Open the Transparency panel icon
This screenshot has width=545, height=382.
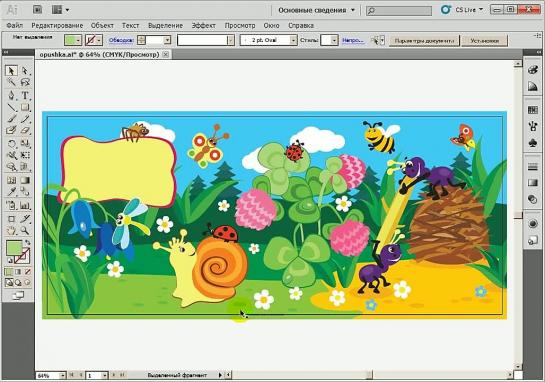533,199
